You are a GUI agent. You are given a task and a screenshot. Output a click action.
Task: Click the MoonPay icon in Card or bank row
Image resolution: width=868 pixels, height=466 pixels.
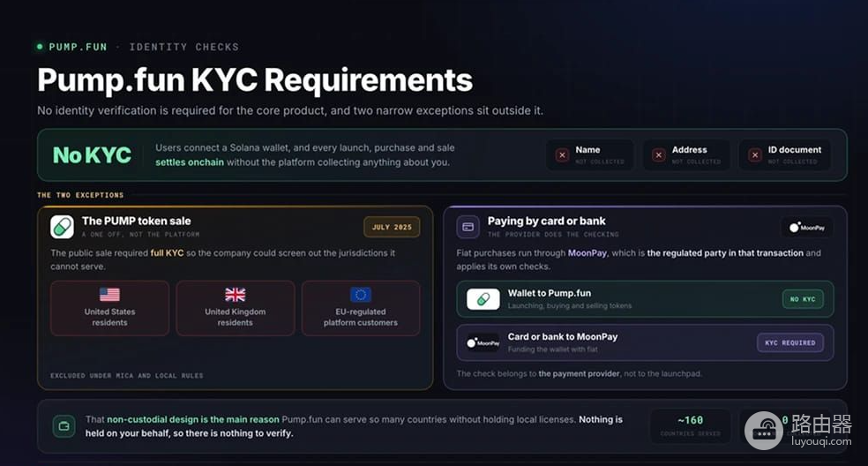[483, 343]
